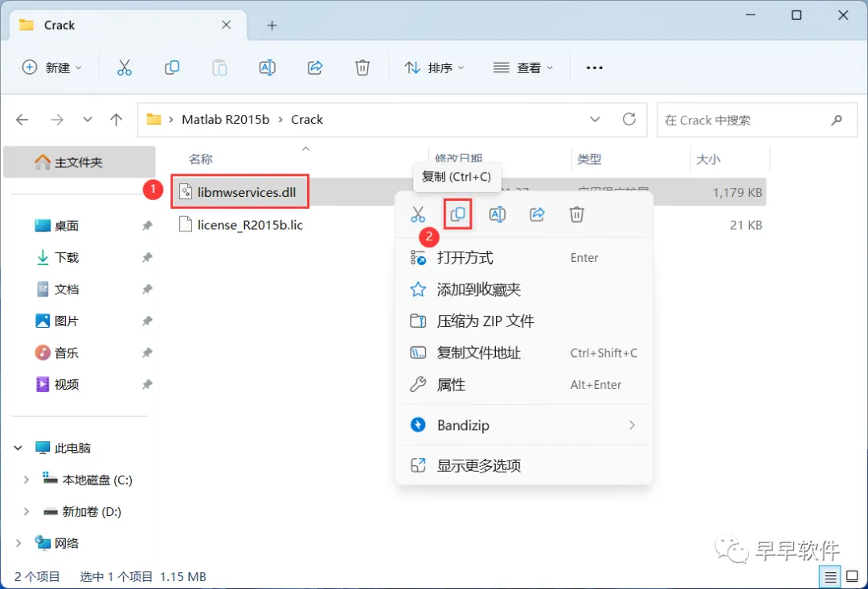868x589 pixels.
Task: Click the Rename icon in the context menu
Action: point(497,215)
